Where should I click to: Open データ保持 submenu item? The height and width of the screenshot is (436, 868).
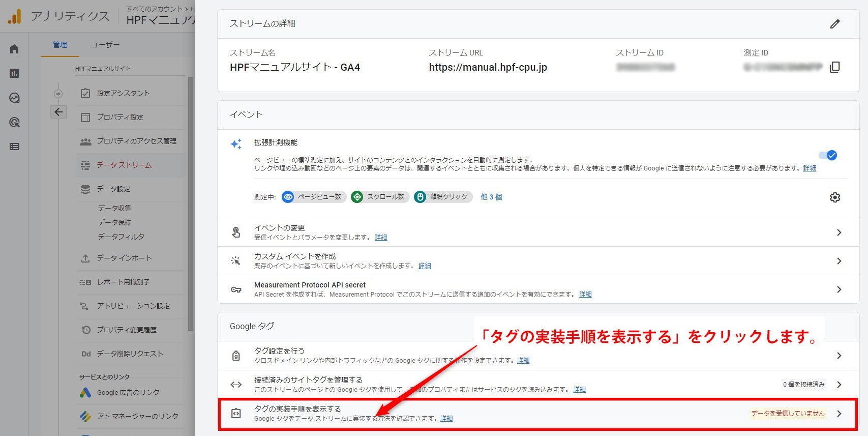(x=114, y=222)
